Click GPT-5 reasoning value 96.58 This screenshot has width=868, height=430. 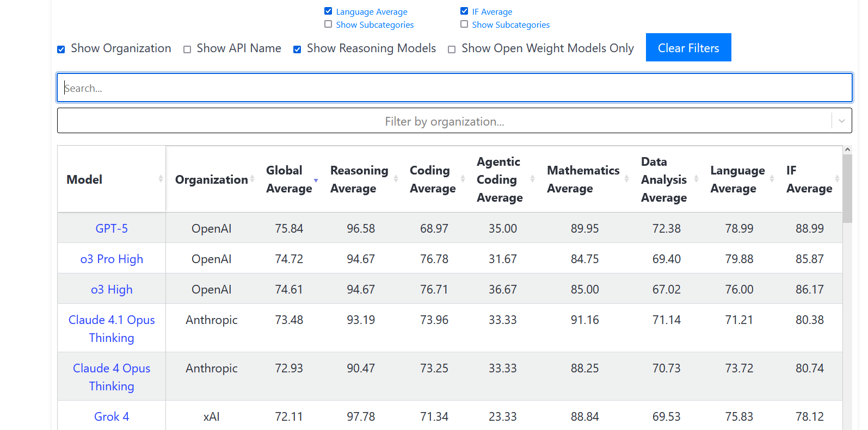361,228
